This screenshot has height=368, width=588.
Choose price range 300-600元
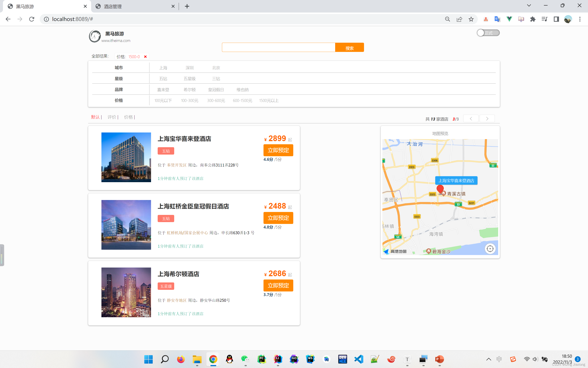click(216, 101)
